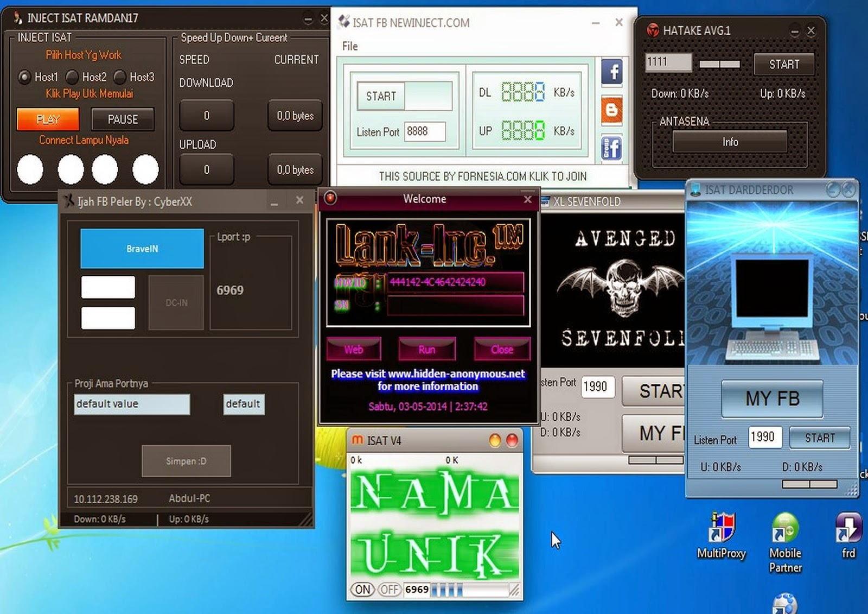Click the orange minimize orb in ISAT V4
This screenshot has width=868, height=614.
495,440
